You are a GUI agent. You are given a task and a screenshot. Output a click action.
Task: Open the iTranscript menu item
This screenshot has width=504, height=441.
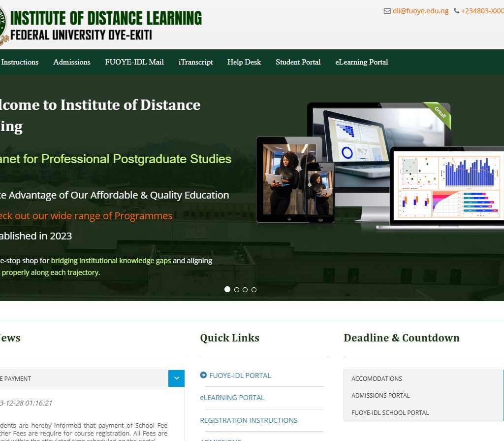[x=195, y=62]
